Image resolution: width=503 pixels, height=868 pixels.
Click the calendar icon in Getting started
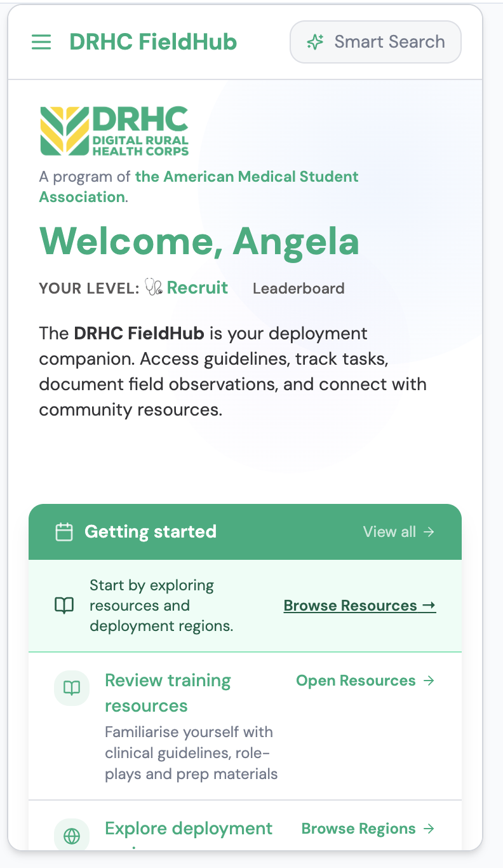click(64, 532)
